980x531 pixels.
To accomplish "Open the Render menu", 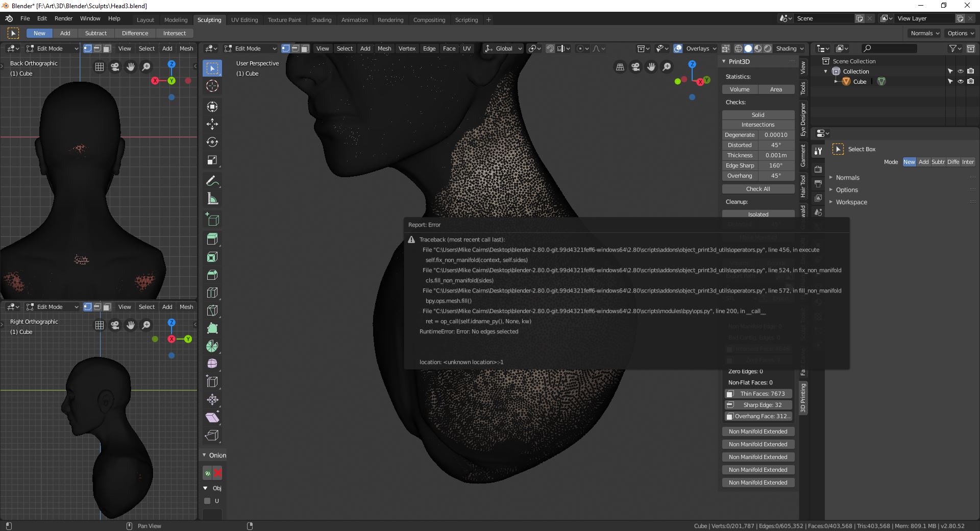I will 63,18.
